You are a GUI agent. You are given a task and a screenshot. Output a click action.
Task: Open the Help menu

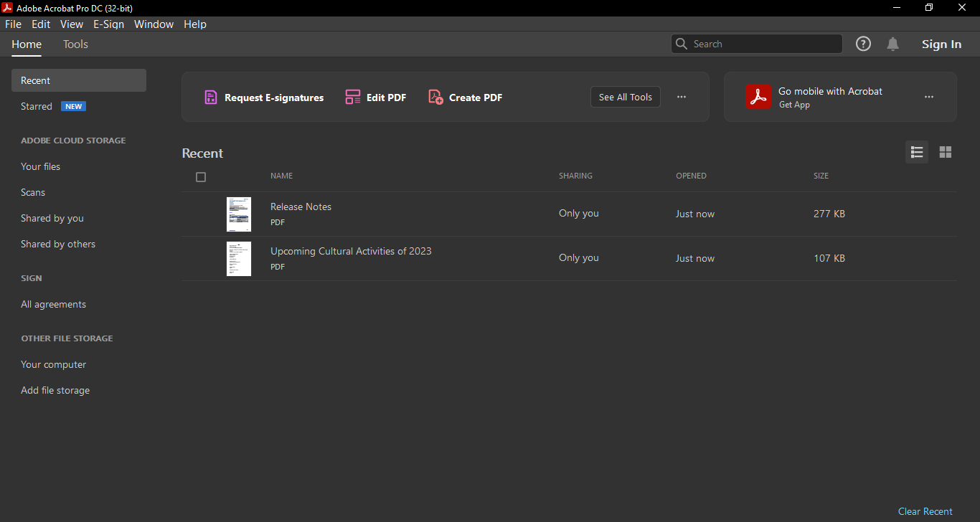click(195, 24)
